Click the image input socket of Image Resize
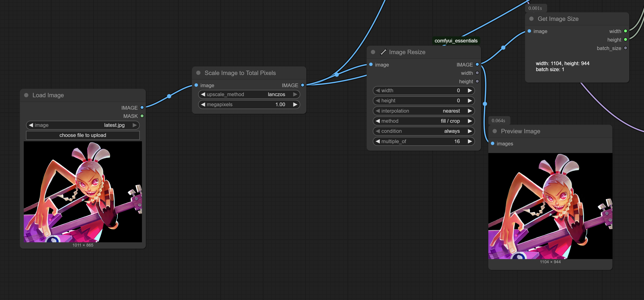The image size is (644, 300). 371,64
